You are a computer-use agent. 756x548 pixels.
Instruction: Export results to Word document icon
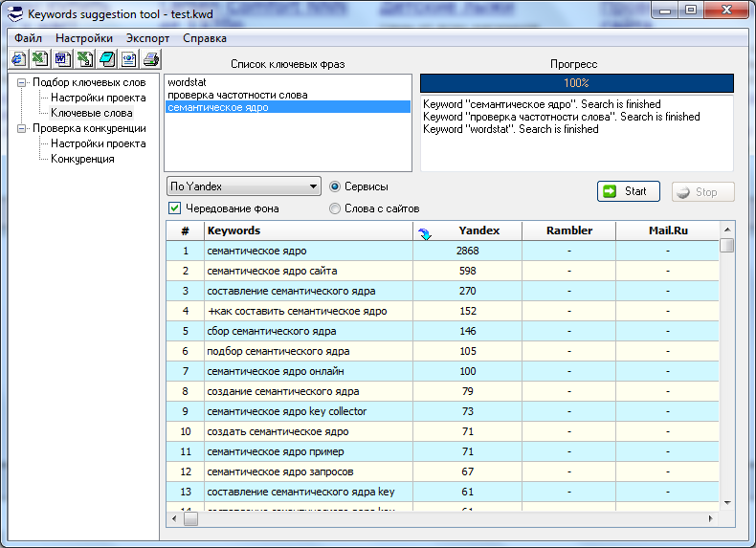tap(62, 58)
